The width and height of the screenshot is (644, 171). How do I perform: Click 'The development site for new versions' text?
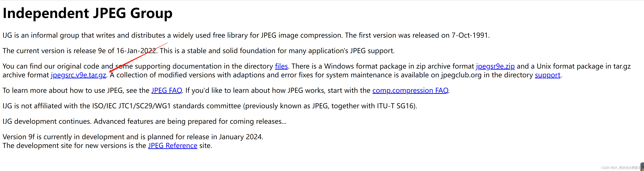(74, 145)
